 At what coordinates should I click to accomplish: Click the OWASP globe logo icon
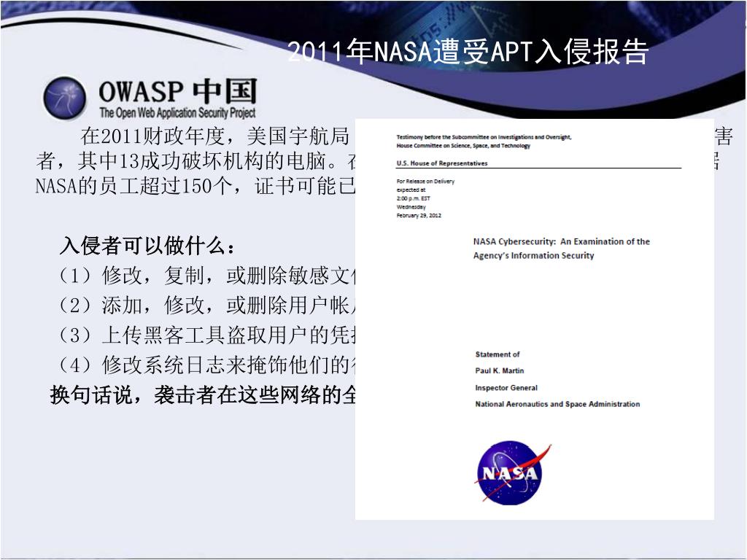(65, 98)
